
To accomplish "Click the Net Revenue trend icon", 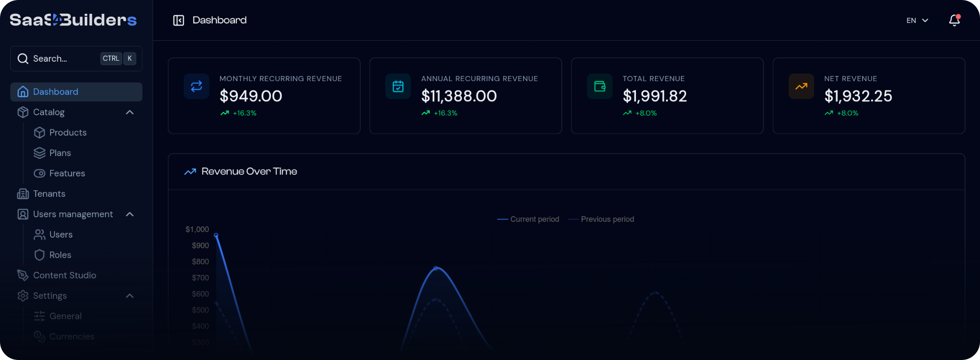I will 801,87.
